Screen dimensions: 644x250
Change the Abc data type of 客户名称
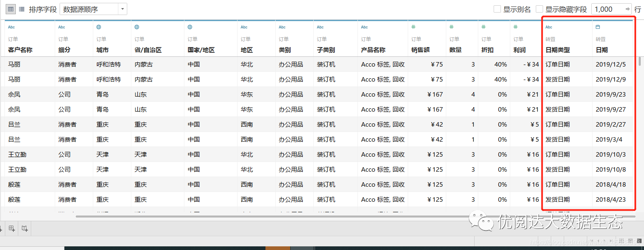pos(11,27)
